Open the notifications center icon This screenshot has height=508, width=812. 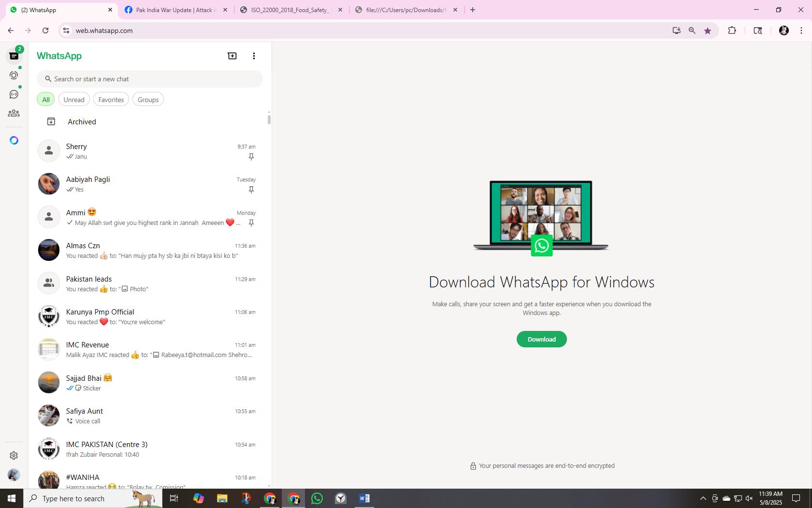(796, 498)
